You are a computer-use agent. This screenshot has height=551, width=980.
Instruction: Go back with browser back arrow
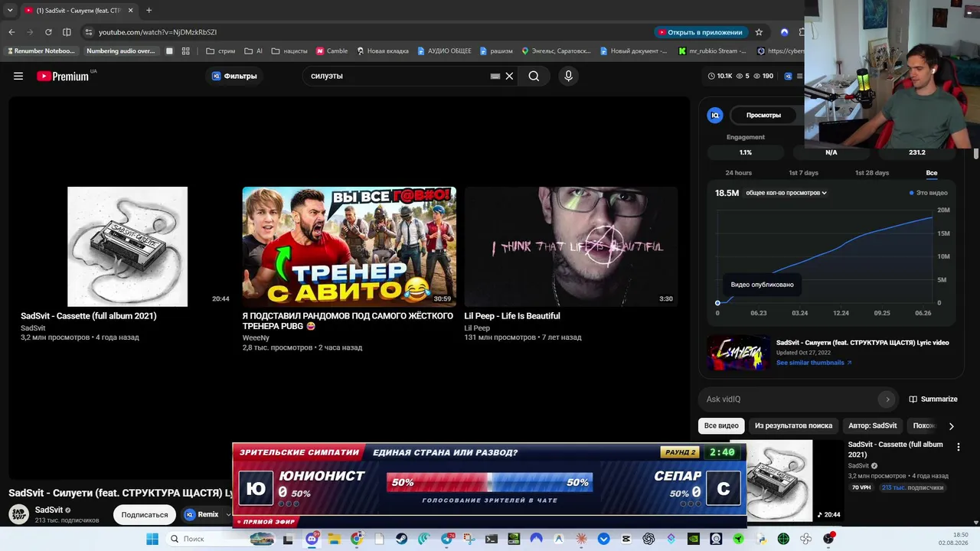coord(11,32)
